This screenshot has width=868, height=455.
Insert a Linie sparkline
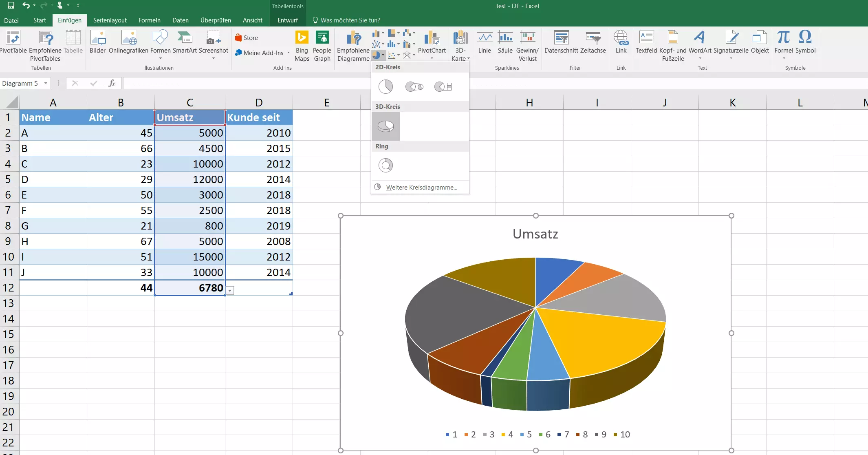(485, 42)
